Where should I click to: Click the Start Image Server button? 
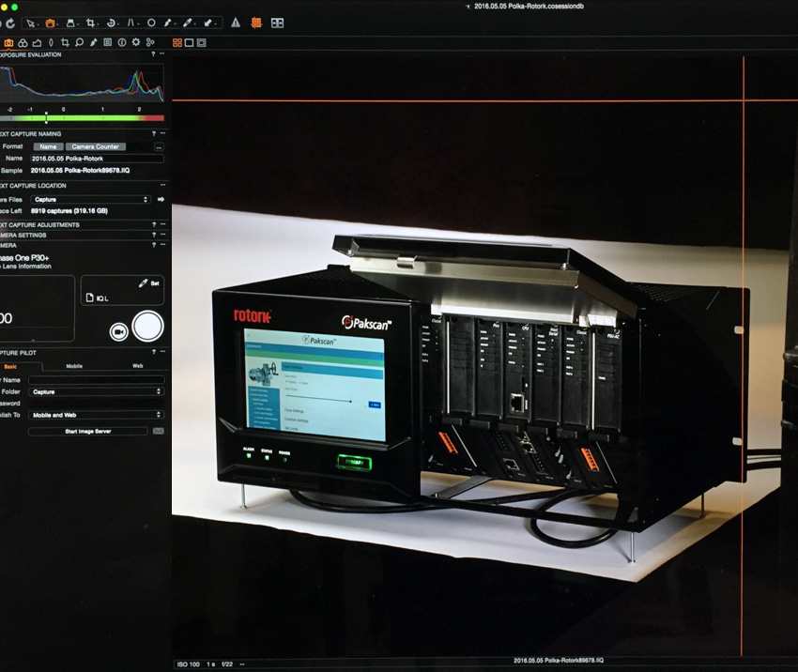pos(88,432)
